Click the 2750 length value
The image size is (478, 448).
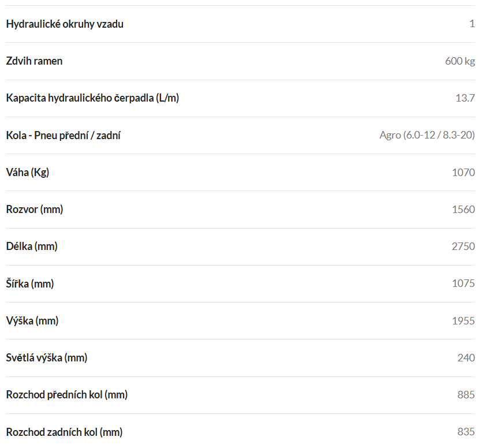[x=463, y=247]
